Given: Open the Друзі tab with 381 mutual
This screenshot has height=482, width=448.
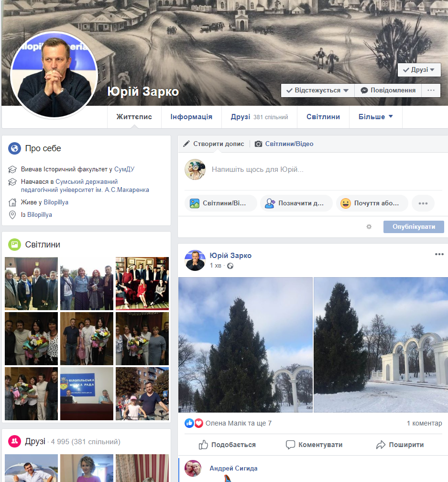Looking at the screenshot, I should (259, 117).
